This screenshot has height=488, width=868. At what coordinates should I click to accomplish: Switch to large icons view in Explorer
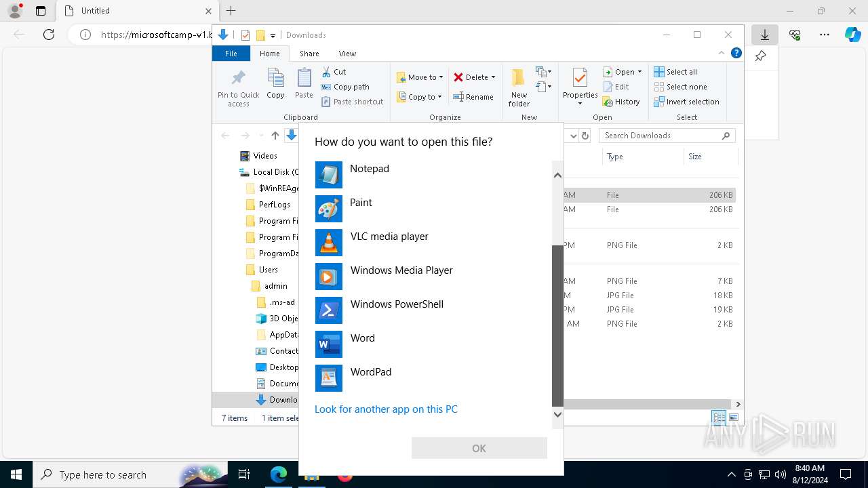pos(733,418)
